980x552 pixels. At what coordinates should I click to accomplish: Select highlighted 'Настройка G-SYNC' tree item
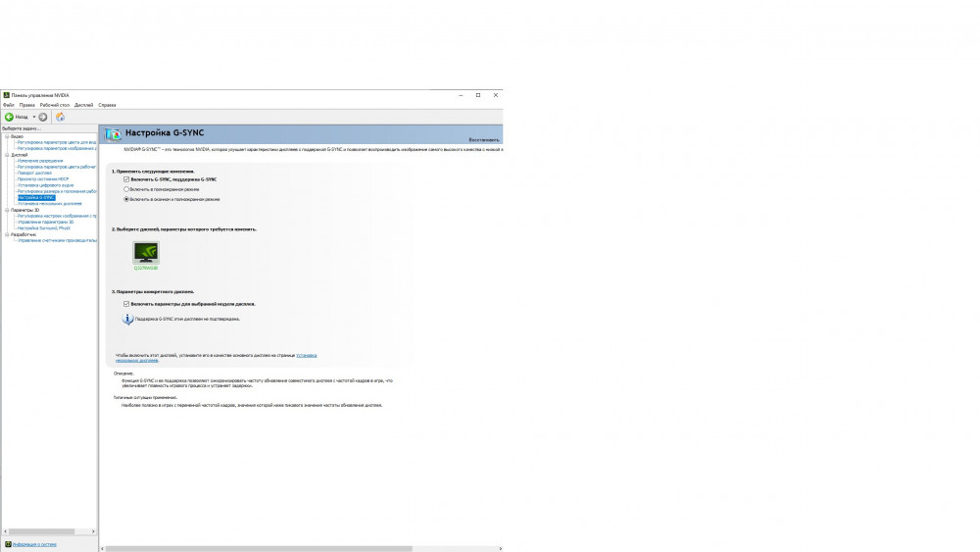tap(36, 197)
